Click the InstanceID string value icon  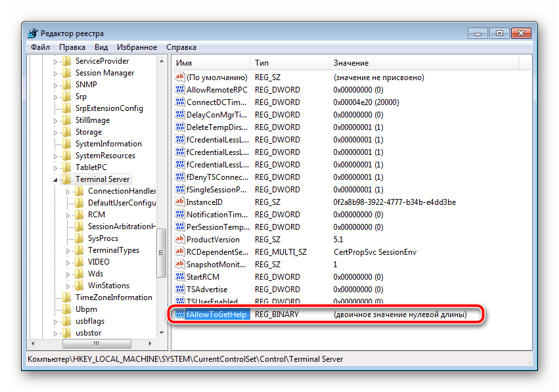pos(179,202)
